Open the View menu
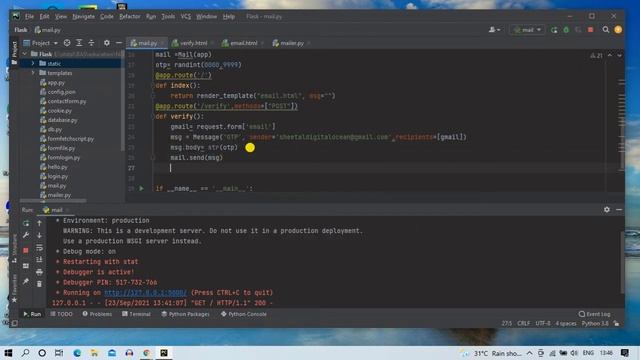This screenshot has height=360, width=640. [61, 17]
